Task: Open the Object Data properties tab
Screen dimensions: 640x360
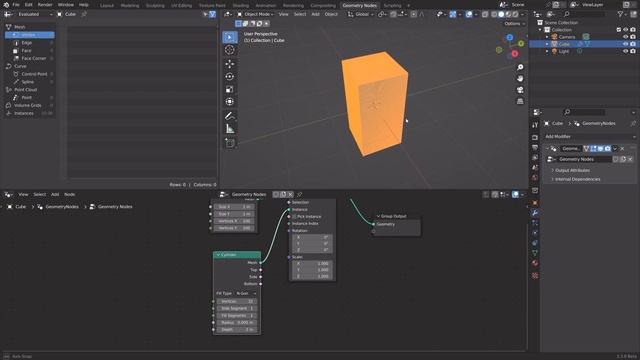Action: pos(535,253)
